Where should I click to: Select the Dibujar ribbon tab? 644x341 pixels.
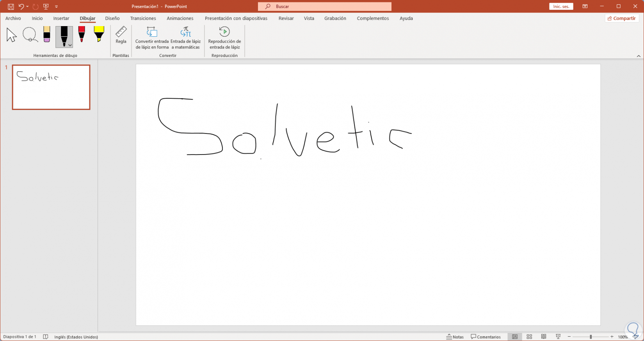click(x=88, y=18)
